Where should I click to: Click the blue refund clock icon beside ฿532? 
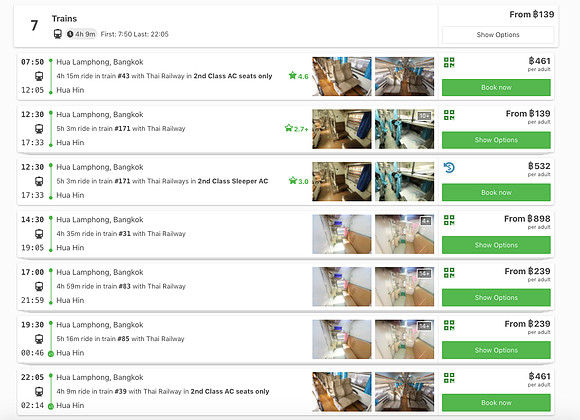449,168
